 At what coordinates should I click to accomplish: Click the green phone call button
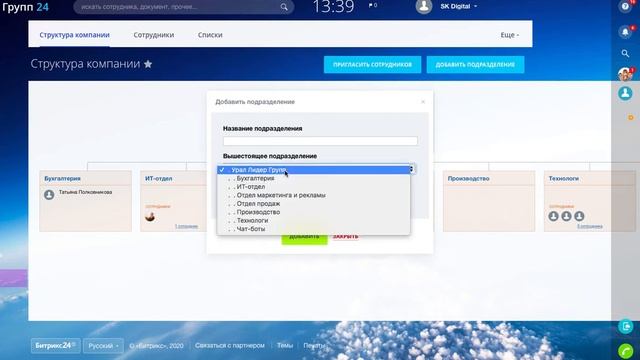pos(625,351)
